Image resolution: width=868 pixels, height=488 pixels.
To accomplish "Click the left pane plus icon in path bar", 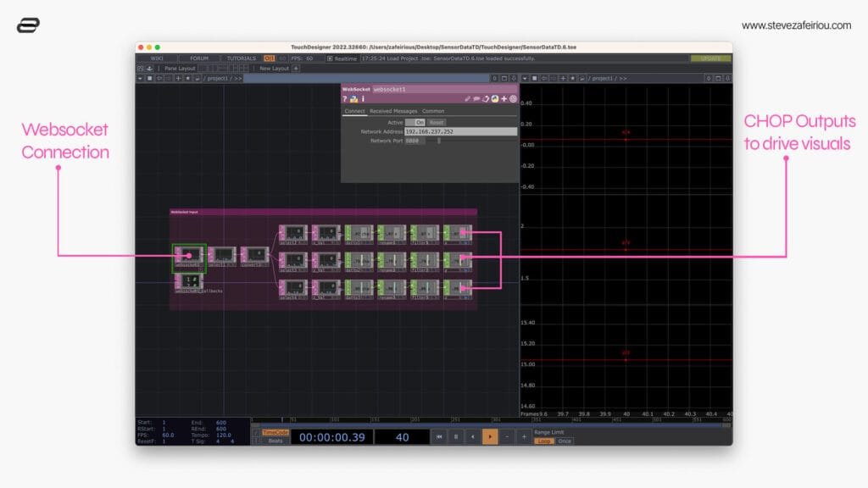I will click(178, 79).
